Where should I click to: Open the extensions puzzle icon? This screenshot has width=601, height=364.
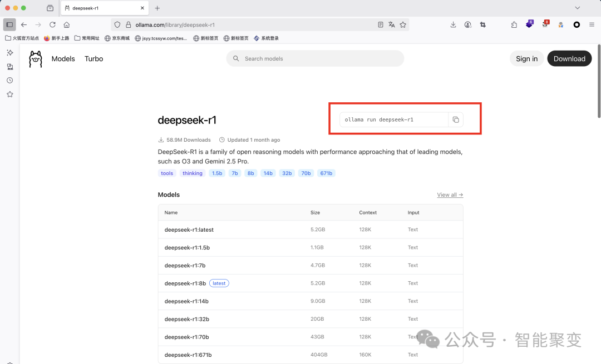point(514,24)
